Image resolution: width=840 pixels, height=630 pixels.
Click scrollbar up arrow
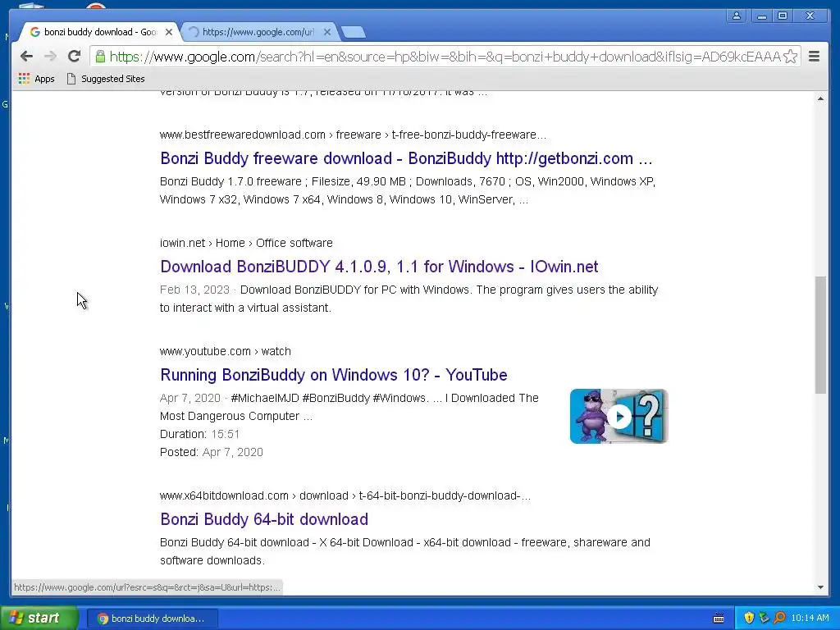[x=820, y=98]
